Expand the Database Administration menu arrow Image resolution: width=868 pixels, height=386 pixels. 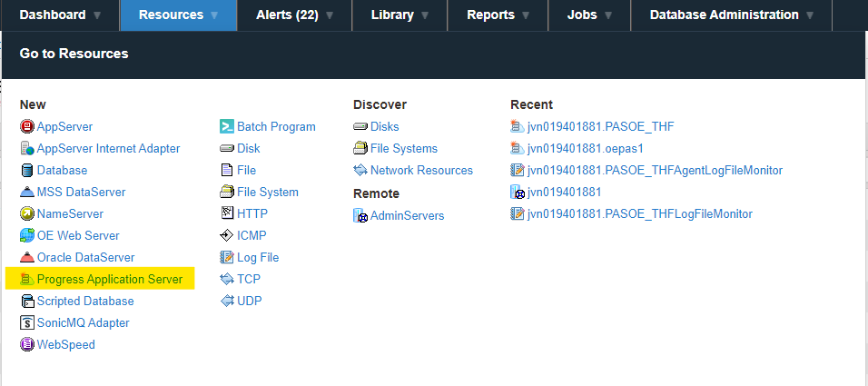pos(810,15)
